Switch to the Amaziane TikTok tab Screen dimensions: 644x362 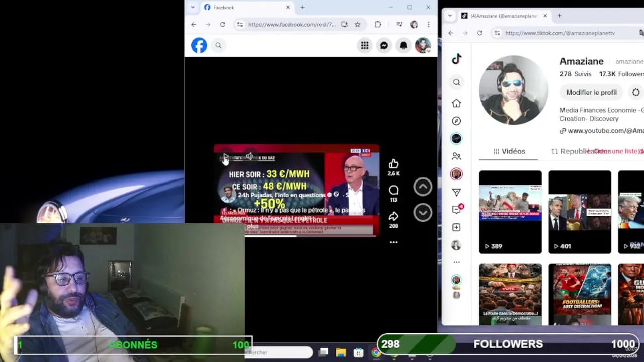[504, 16]
